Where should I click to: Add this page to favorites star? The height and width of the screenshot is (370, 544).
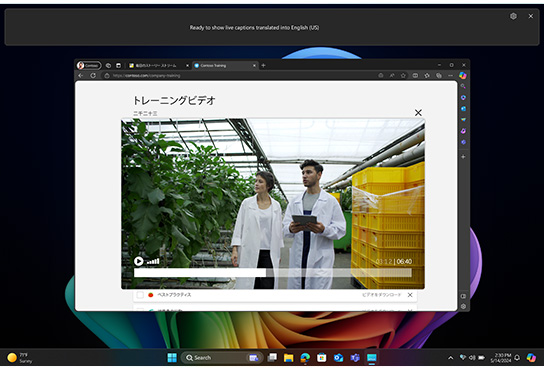tap(403, 75)
